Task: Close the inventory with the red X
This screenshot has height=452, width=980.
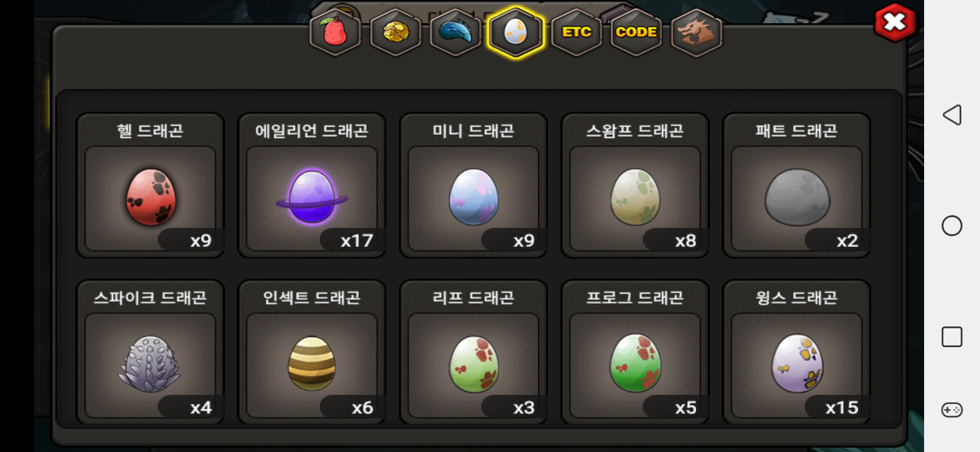Action: coord(895,23)
